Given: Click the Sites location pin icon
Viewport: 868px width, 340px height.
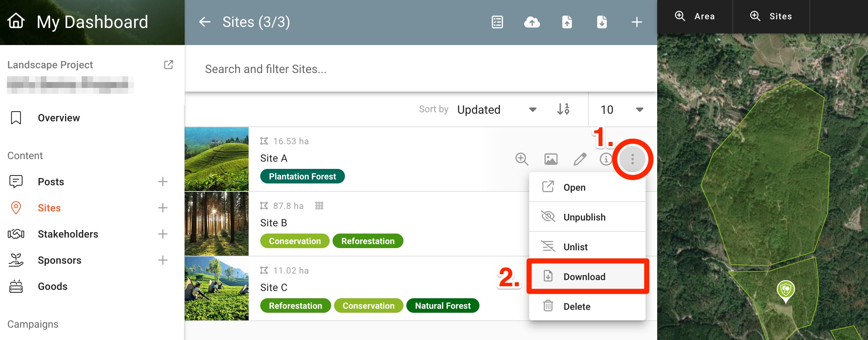Looking at the screenshot, I should point(16,208).
